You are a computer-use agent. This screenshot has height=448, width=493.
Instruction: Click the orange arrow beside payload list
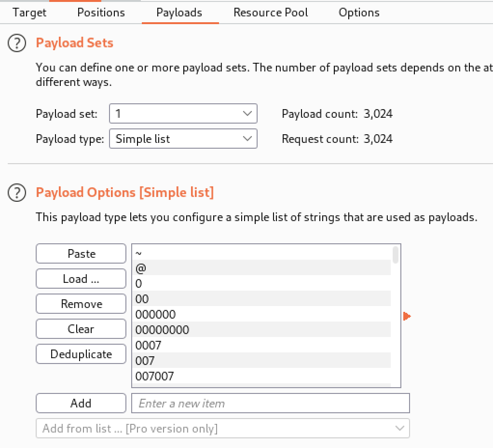point(407,316)
